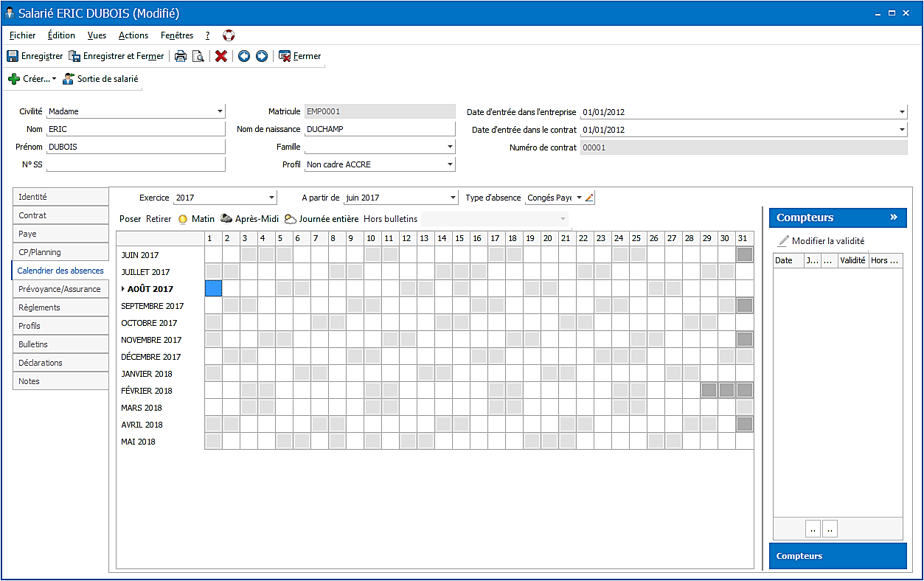Switch to the Contrat tab
The image size is (924, 581).
tap(60, 215)
